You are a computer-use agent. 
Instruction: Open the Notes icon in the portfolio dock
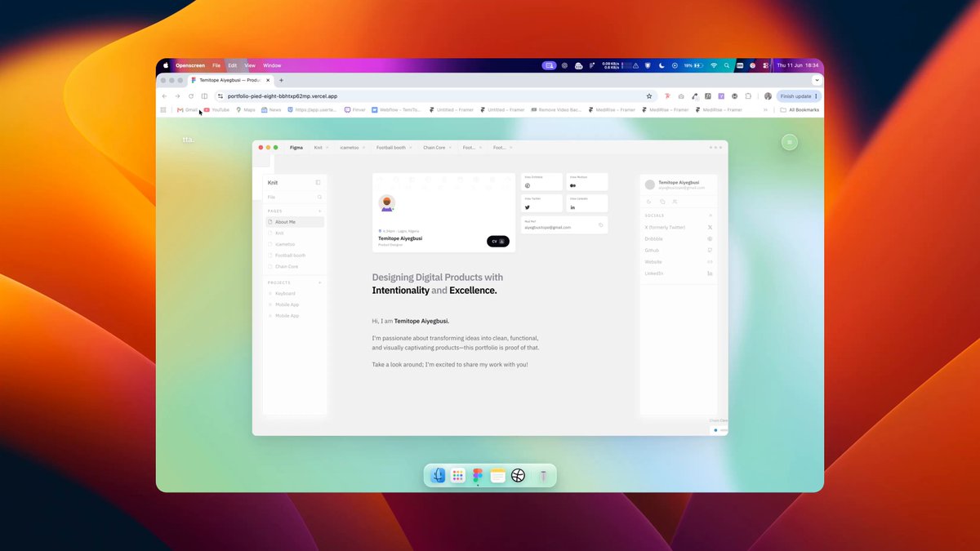498,475
